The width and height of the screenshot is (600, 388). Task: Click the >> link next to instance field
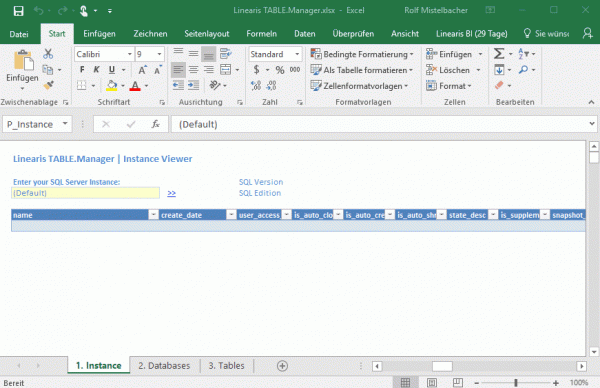(x=171, y=193)
